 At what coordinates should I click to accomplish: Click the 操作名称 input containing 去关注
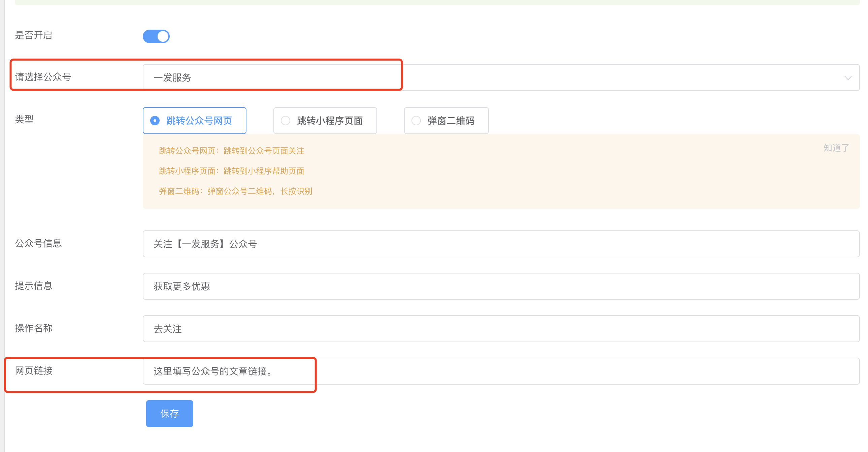(x=501, y=329)
